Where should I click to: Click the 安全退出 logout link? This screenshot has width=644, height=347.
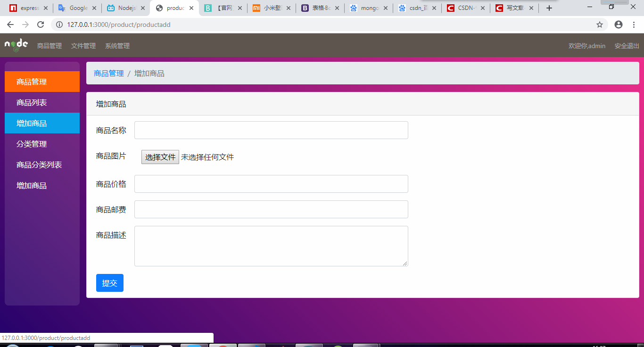tap(626, 46)
